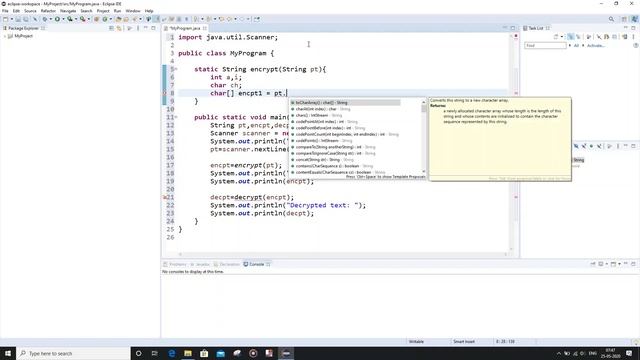Click the toolbar Search magnifier icon
The width and height of the screenshot is (640, 360).
click(611, 19)
